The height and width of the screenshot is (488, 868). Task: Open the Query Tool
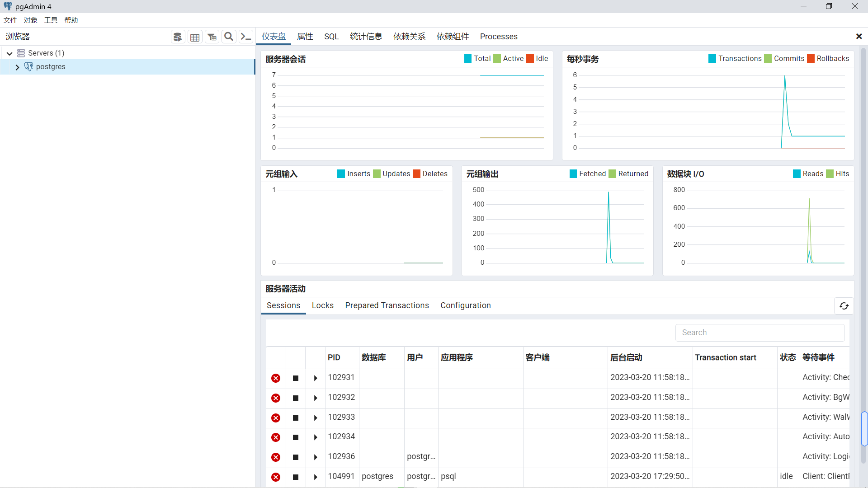point(178,37)
